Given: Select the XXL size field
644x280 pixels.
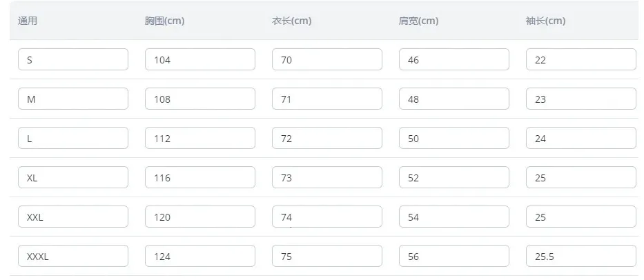Looking at the screenshot, I should [x=73, y=217].
